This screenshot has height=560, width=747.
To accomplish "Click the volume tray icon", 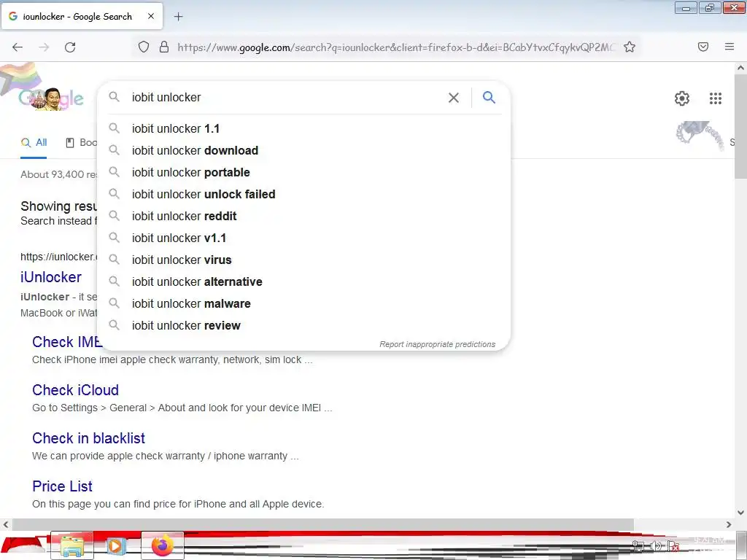I will 656,546.
